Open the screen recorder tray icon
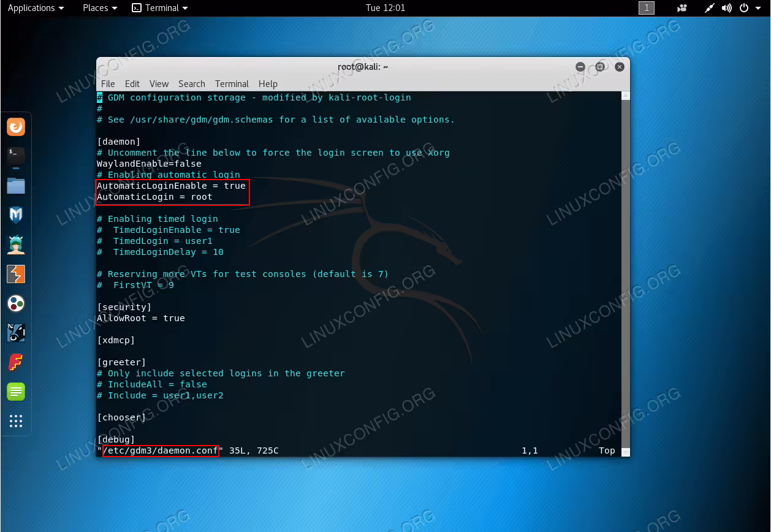This screenshot has width=771, height=532. click(682, 8)
